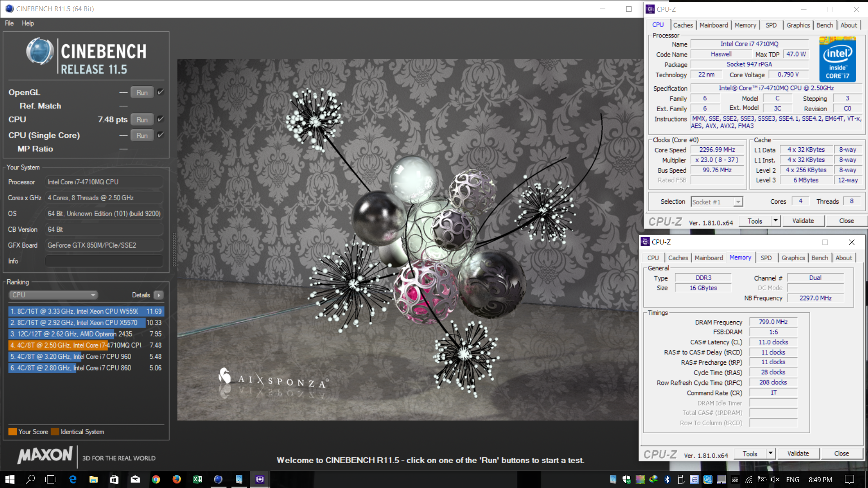Open the Windows Start menu

pos(10,479)
